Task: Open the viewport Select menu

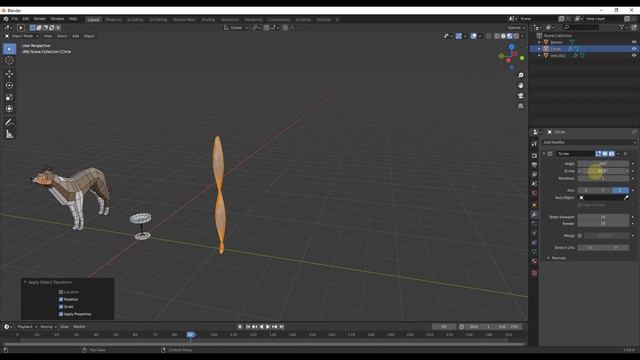Action: tap(62, 36)
